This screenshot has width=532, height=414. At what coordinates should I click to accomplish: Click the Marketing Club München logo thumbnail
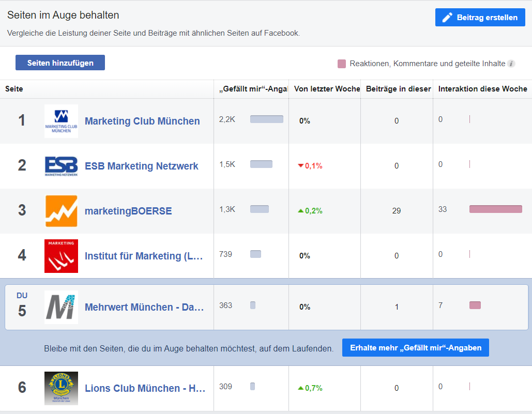[x=61, y=121]
